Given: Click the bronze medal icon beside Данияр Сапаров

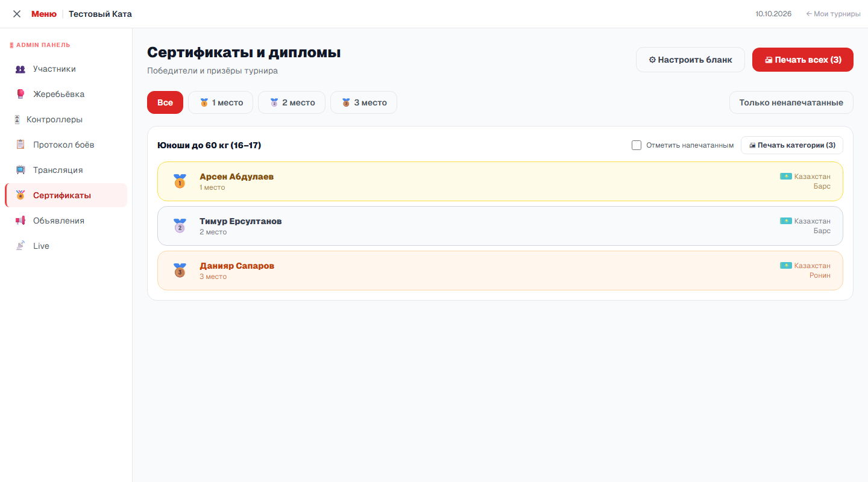Looking at the screenshot, I should point(180,271).
